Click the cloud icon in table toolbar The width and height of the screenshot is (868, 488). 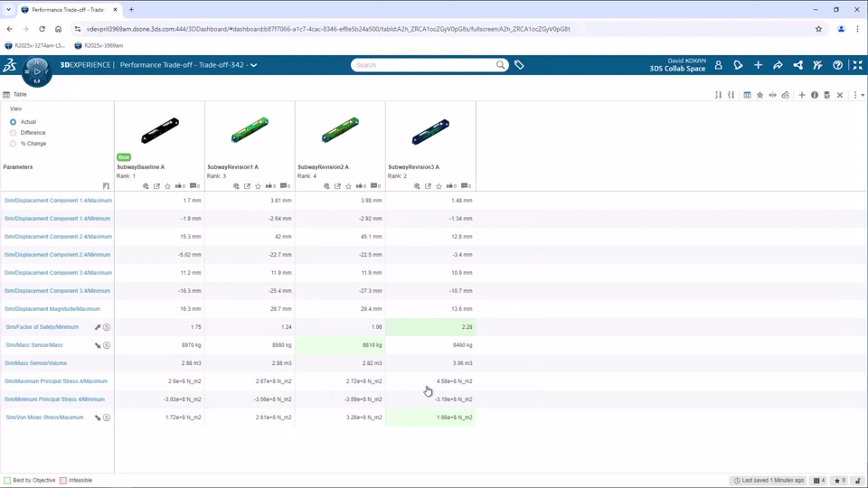pos(785,95)
